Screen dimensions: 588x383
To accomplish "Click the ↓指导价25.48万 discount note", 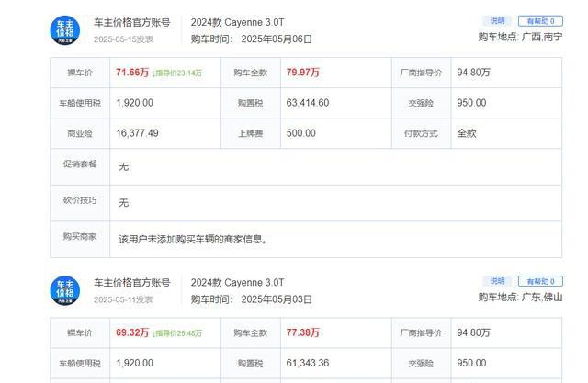I will 177,333.
